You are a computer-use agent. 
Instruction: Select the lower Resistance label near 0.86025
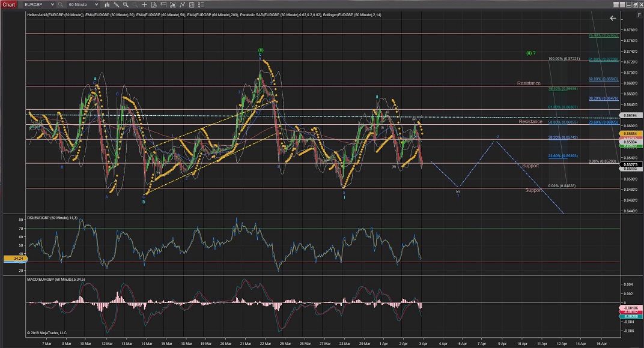530,122
